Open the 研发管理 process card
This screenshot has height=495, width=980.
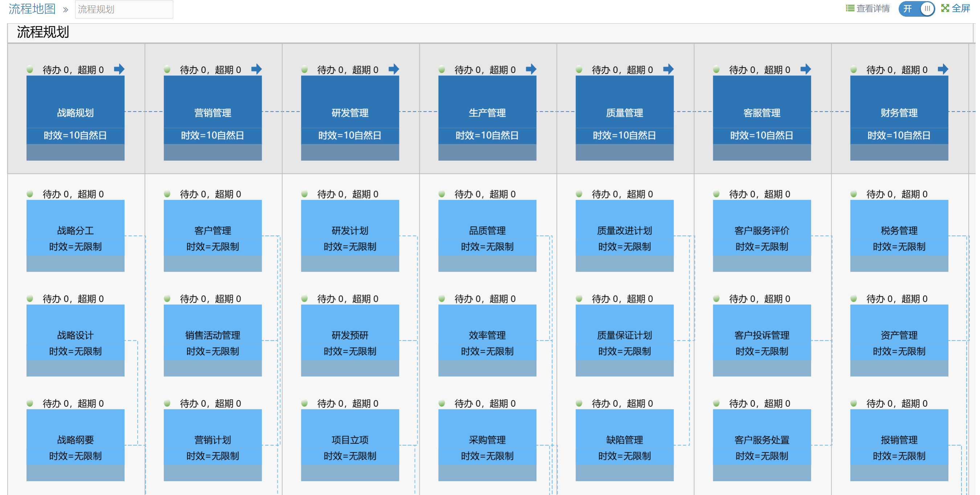(x=350, y=118)
